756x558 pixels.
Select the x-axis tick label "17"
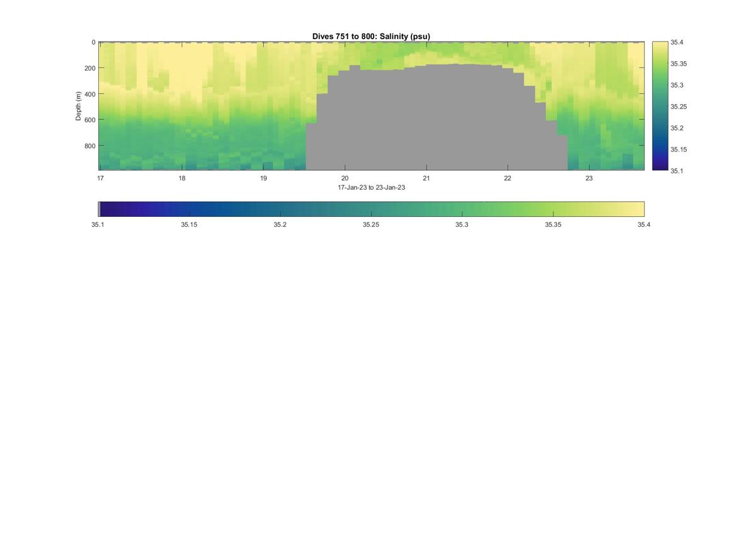click(100, 178)
